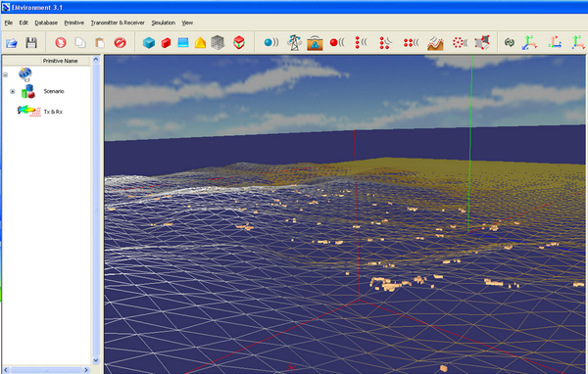Image resolution: width=588 pixels, height=374 pixels.
Task: Click the save floppy disk icon
Action: tap(31, 43)
